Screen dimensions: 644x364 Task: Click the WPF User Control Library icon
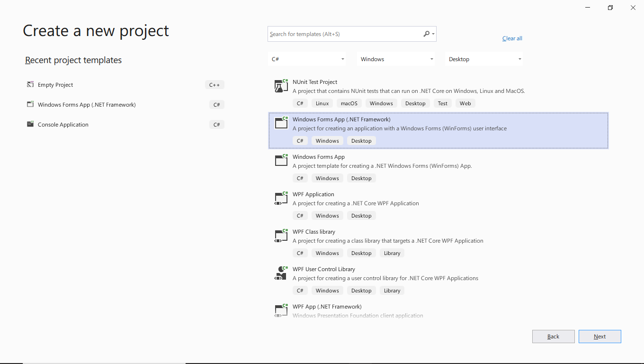(x=281, y=273)
